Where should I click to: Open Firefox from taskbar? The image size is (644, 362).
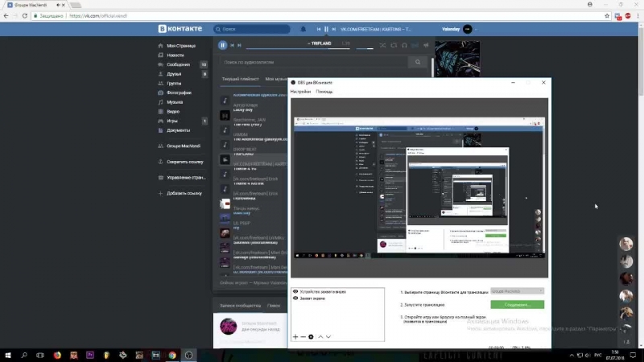57,355
